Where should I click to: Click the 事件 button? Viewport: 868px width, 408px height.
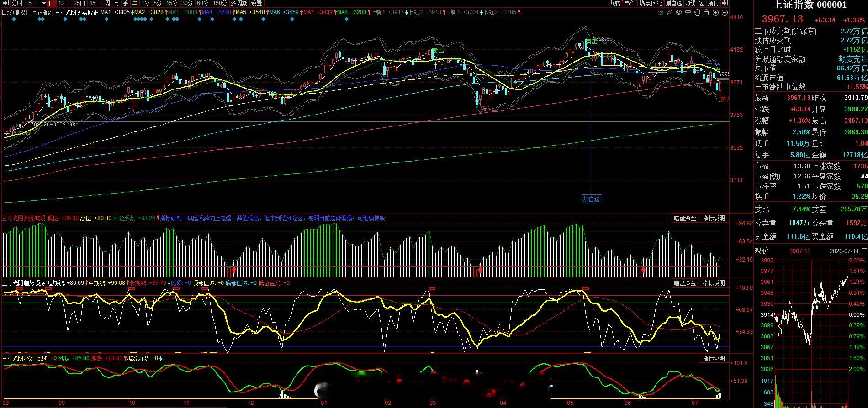[630, 3]
